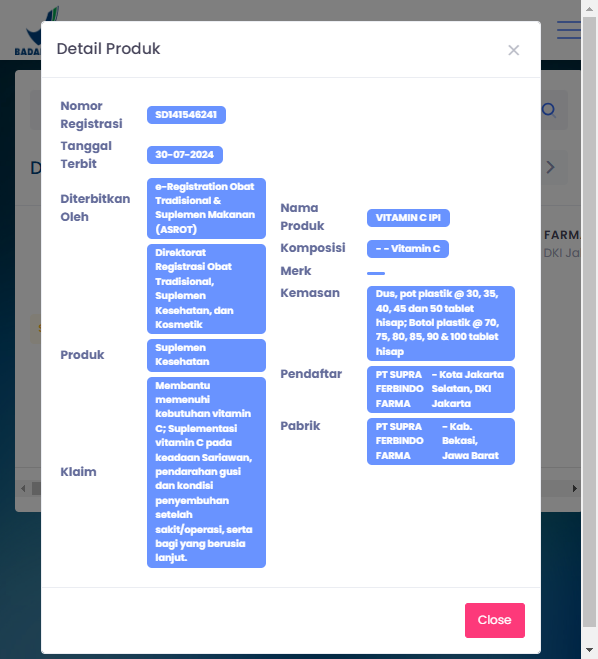Click the Suplemen Kesehatan product type badge

click(x=206, y=355)
